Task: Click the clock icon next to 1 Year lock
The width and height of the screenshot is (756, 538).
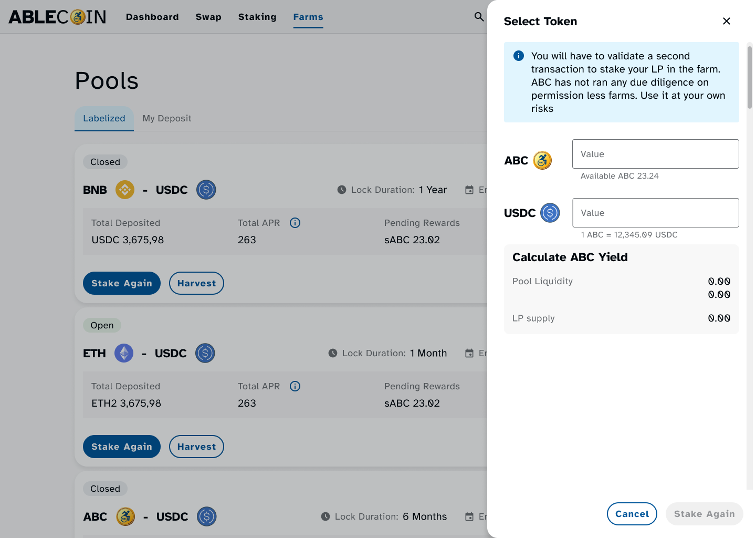Action: point(342,190)
